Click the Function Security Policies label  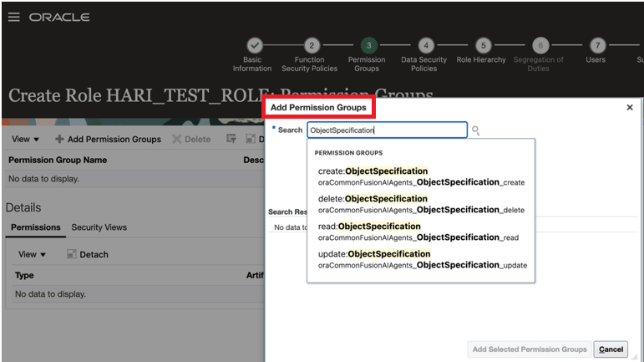pyautogui.click(x=309, y=64)
